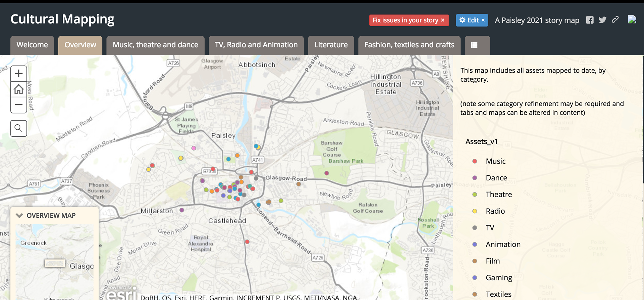Click the broken logo image in header
The height and width of the screenshot is (300, 644).
click(x=632, y=19)
